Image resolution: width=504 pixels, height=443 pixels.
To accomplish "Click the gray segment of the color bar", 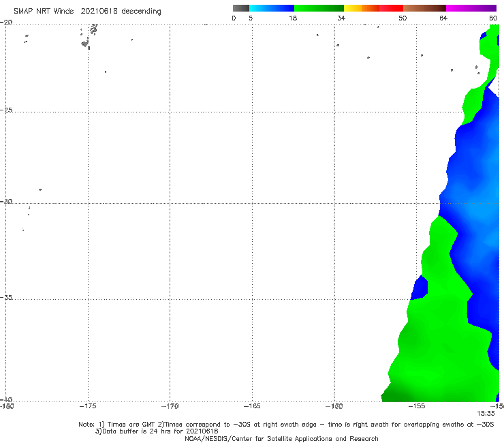I will click(x=240, y=8).
